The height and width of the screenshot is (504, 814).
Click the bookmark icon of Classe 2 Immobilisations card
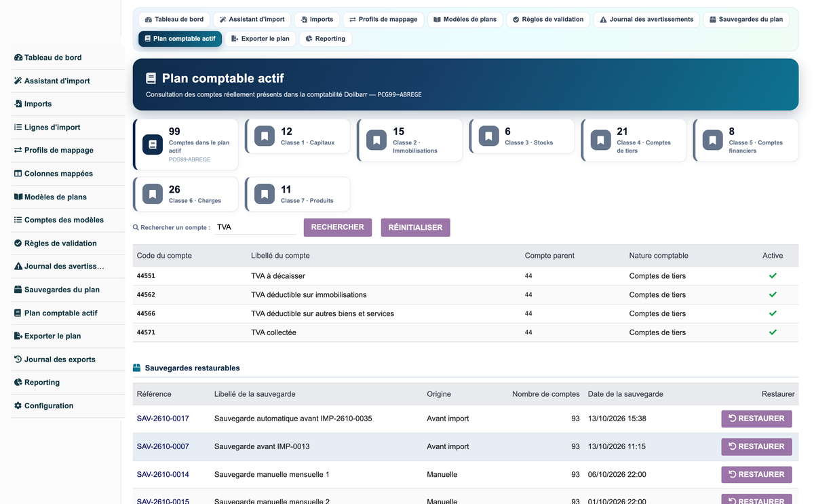tap(376, 140)
